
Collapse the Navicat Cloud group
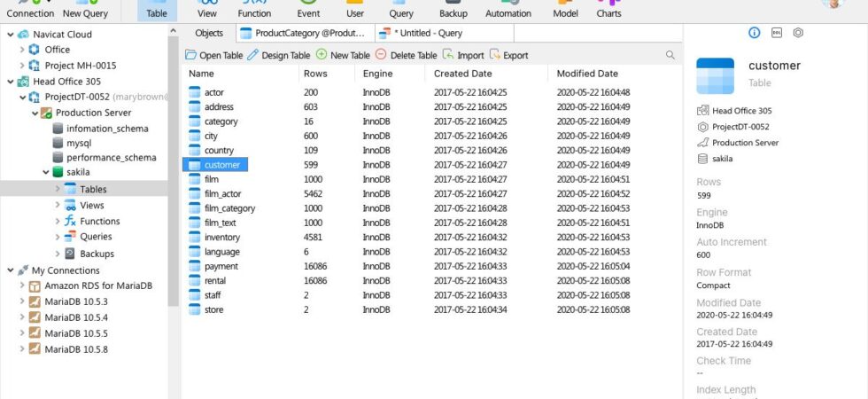pos(11,35)
